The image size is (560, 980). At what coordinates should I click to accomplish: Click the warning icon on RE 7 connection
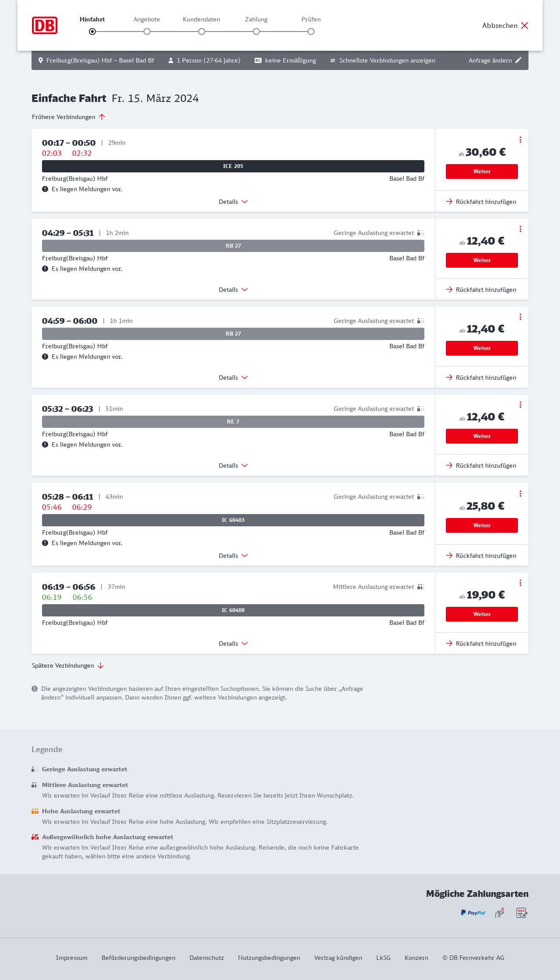(x=45, y=444)
